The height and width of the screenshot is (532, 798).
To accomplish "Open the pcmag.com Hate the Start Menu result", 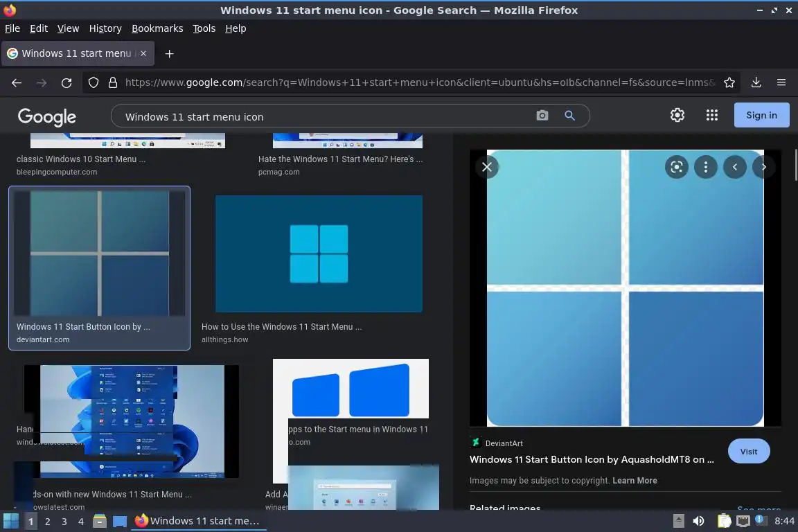I will click(x=340, y=159).
